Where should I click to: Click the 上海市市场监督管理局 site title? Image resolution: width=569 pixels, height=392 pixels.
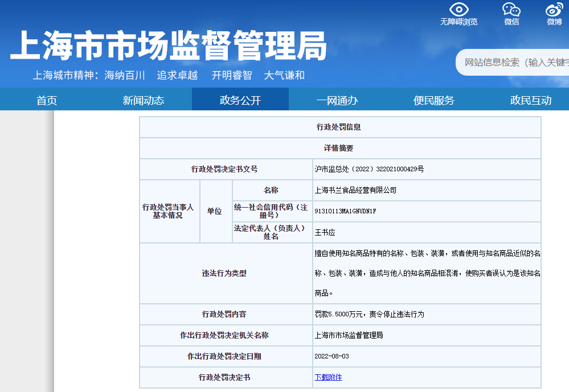point(169,46)
